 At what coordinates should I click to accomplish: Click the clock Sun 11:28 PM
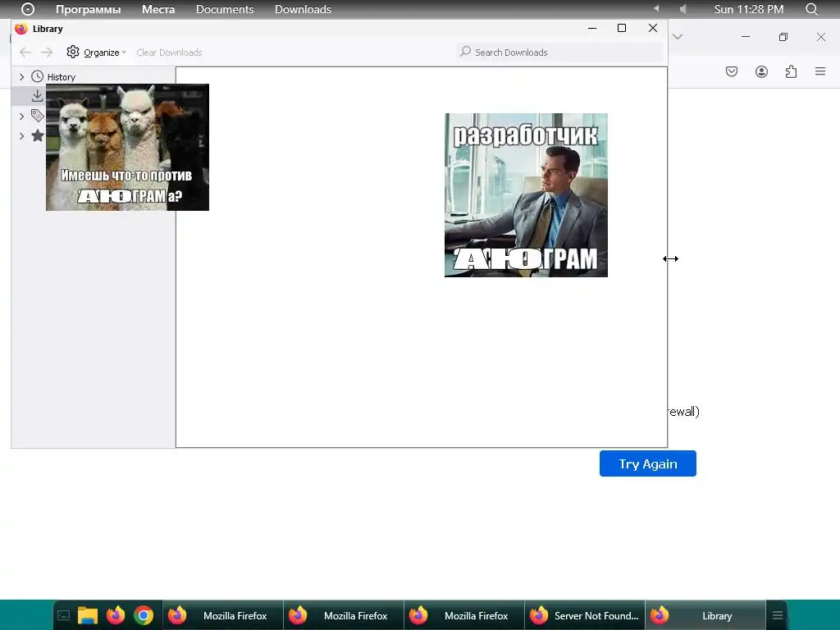(748, 9)
